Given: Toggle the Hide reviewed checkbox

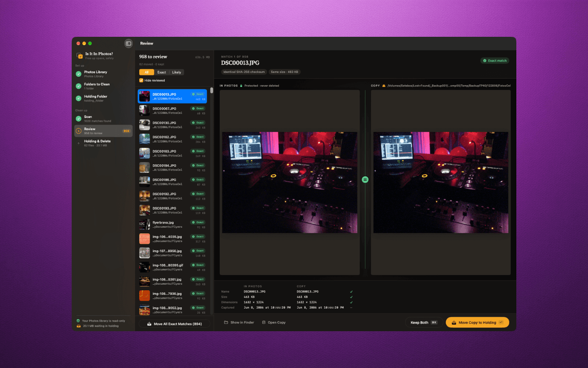Looking at the screenshot, I should [x=141, y=80].
